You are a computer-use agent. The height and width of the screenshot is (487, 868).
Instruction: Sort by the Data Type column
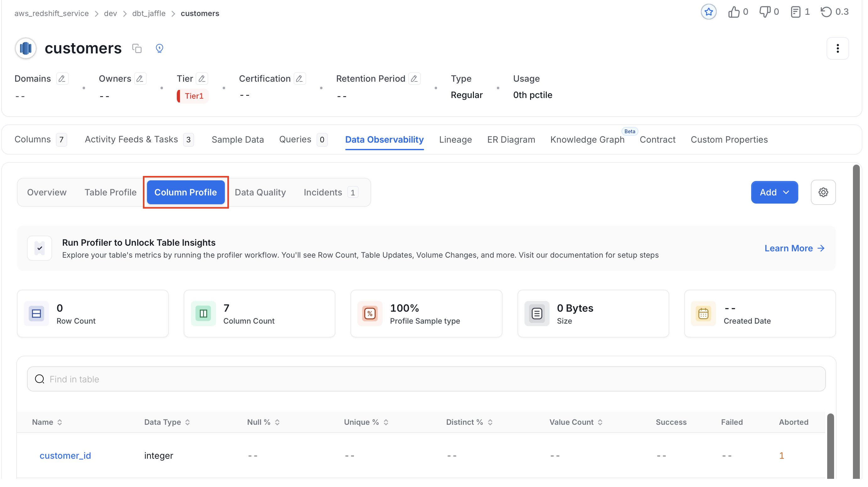point(167,422)
